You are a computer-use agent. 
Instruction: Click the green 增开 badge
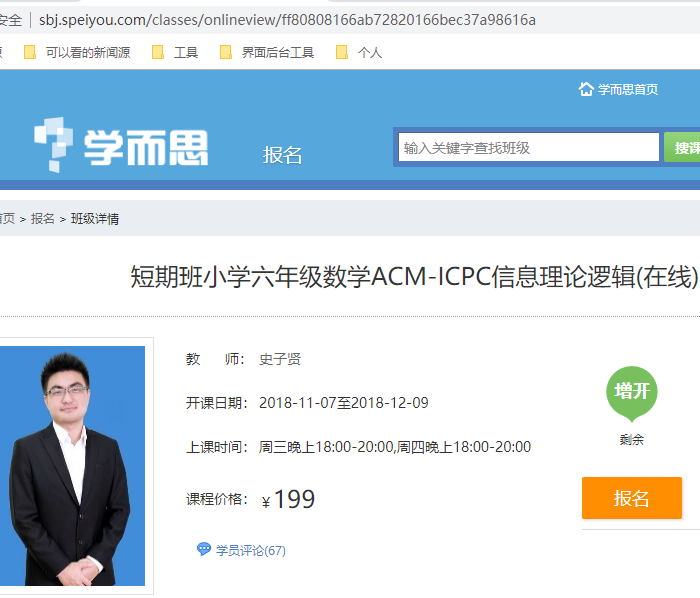[632, 394]
